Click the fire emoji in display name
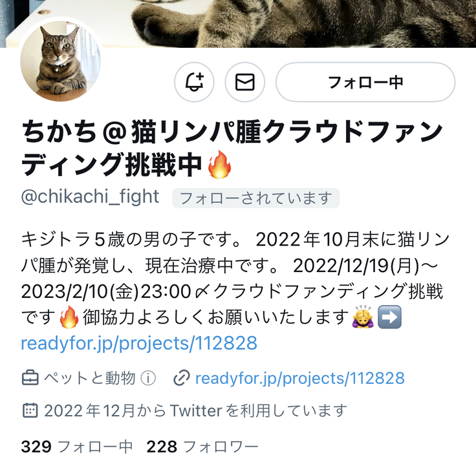Screen dimensions: 476x468 coord(219,164)
